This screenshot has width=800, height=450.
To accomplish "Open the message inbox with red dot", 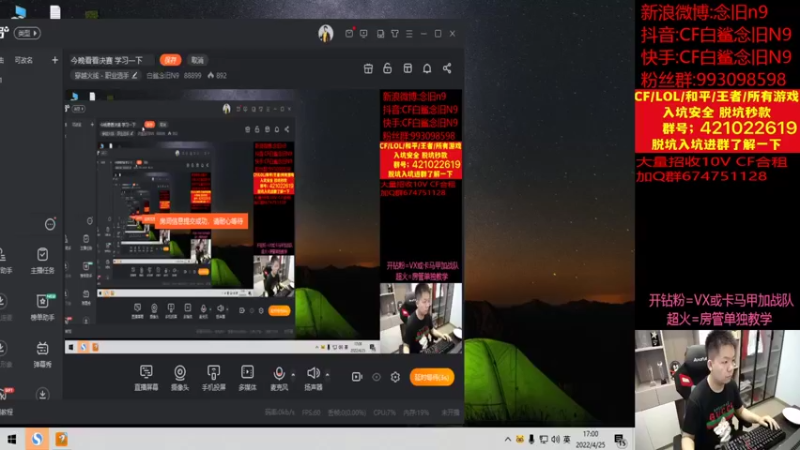I will [349, 33].
